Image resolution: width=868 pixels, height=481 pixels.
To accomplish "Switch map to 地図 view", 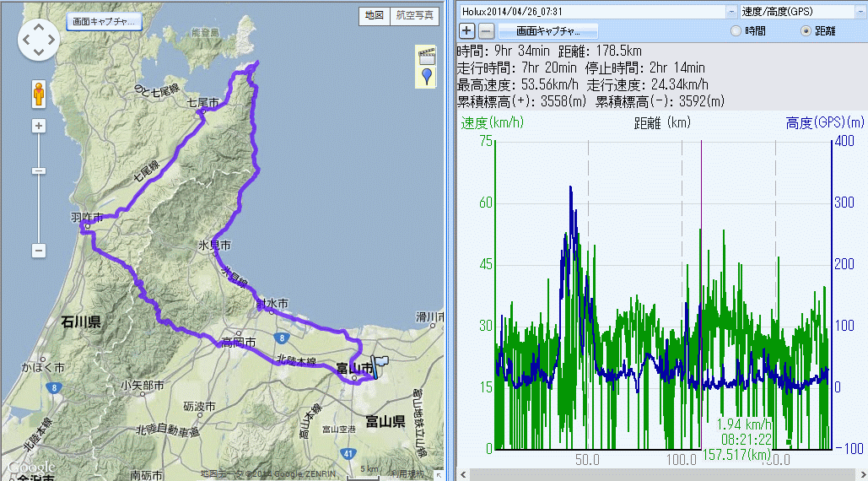I will click(374, 15).
